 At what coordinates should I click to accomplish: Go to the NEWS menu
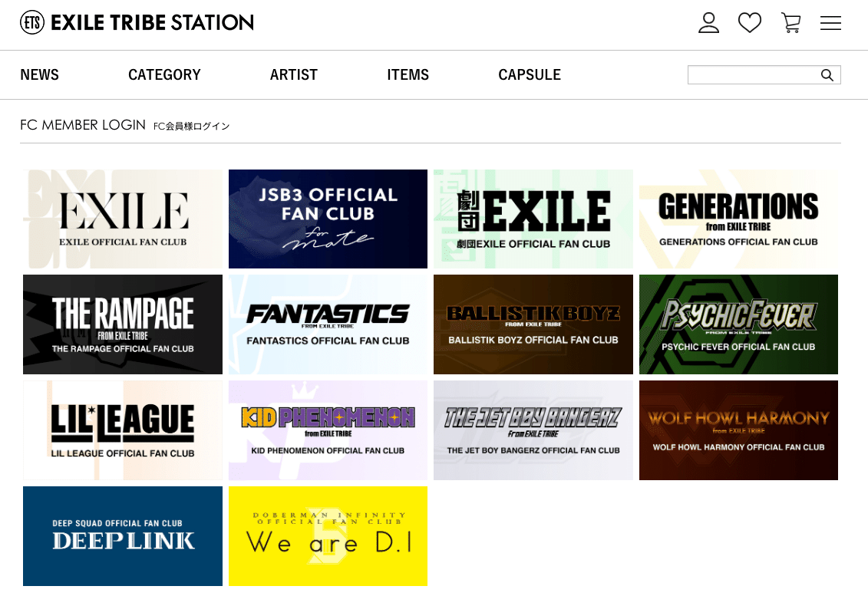(x=39, y=74)
